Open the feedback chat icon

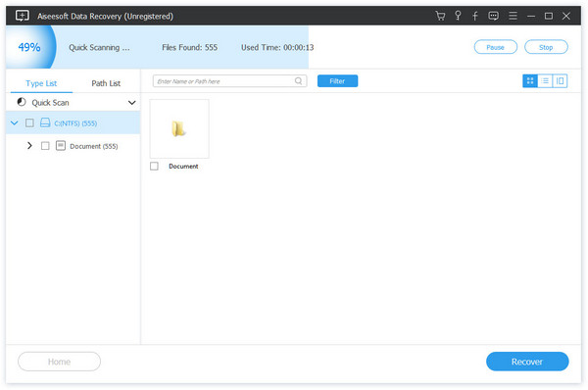494,16
